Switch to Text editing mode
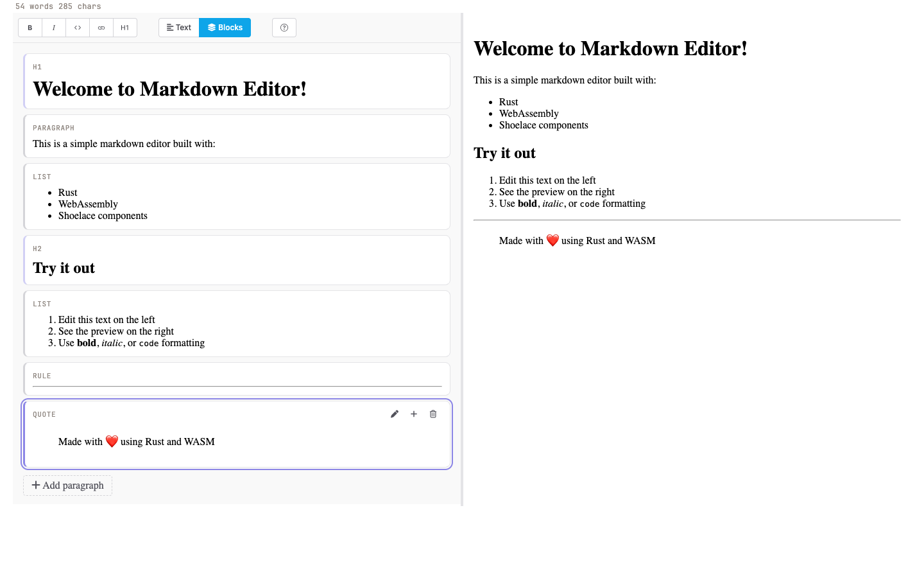Image resolution: width=924 pixels, height=578 pixels. coord(179,28)
